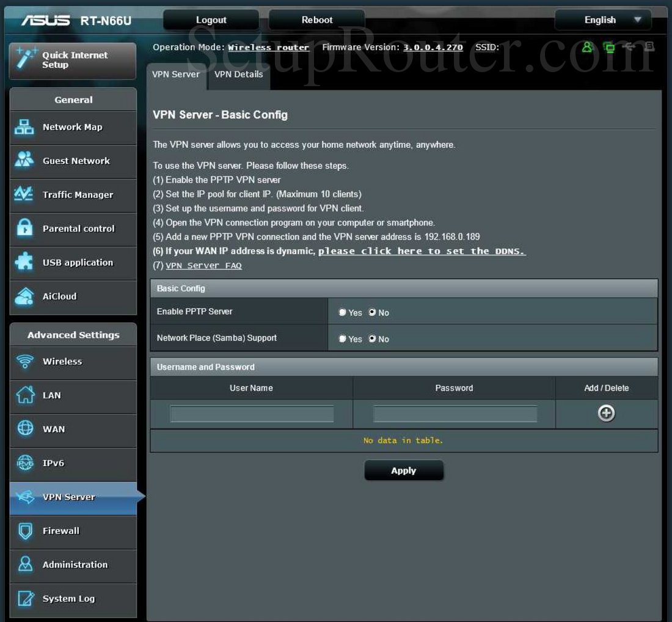Click the IPv6 globe icon
This screenshot has height=622, width=672.
pyautogui.click(x=25, y=463)
